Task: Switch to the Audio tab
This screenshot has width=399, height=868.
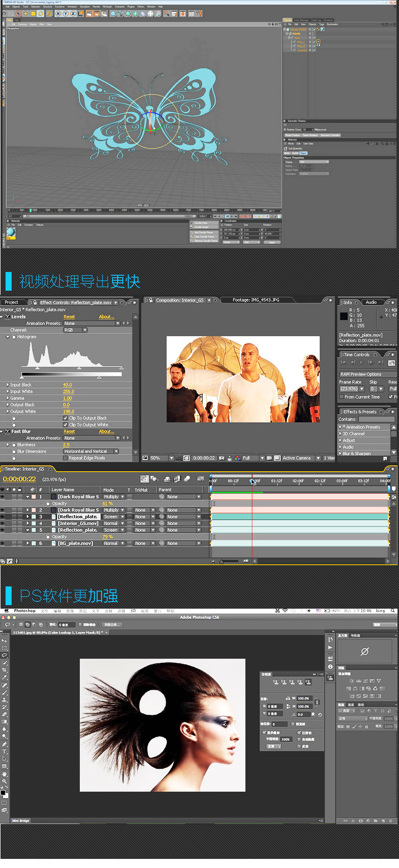Action: click(371, 302)
